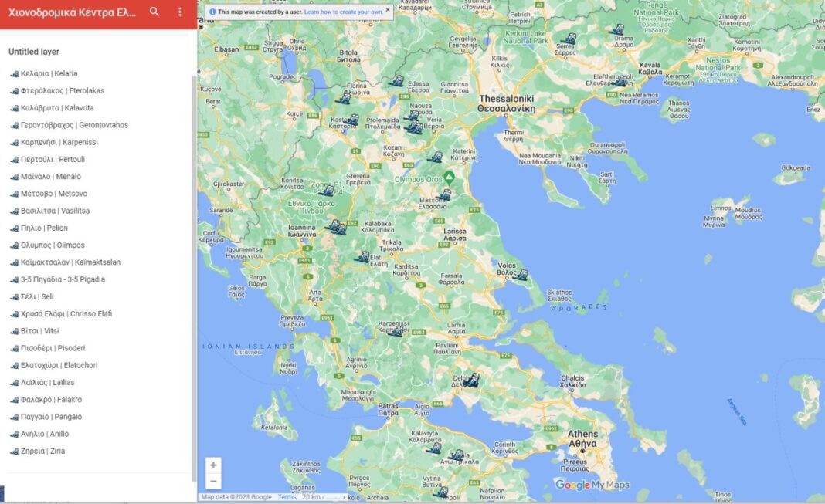Open the map Terms link
Screen dimensions: 825x504
click(x=286, y=498)
